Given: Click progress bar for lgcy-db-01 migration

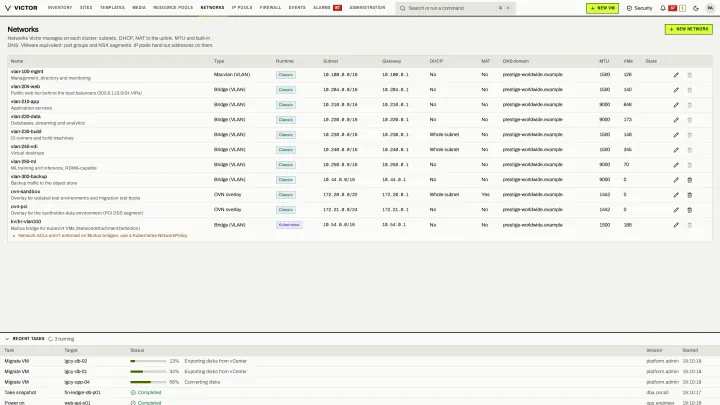Looking at the screenshot, I should point(148,371).
